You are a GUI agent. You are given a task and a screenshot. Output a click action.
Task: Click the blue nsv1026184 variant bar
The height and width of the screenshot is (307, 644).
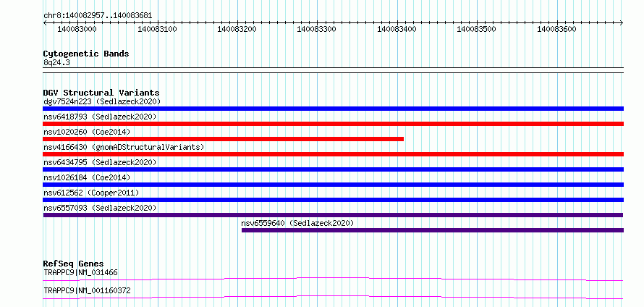(x=334, y=185)
